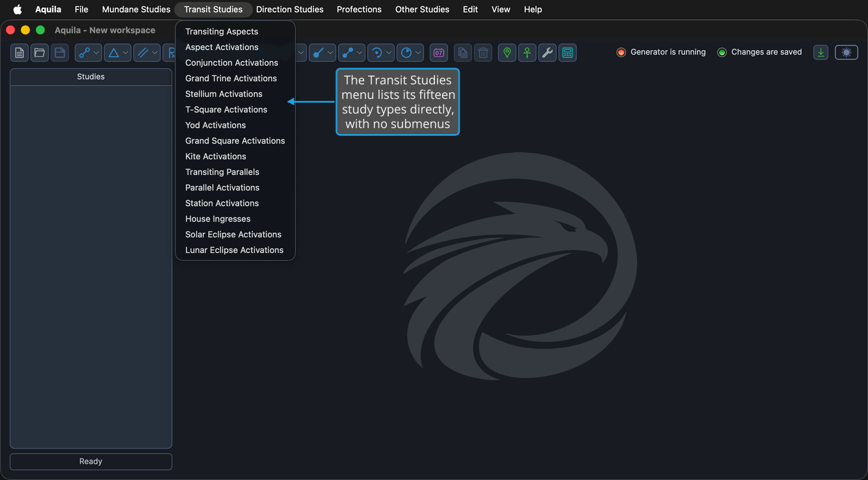The width and height of the screenshot is (868, 480).
Task: Click the wrench settings icon
Action: click(547, 53)
